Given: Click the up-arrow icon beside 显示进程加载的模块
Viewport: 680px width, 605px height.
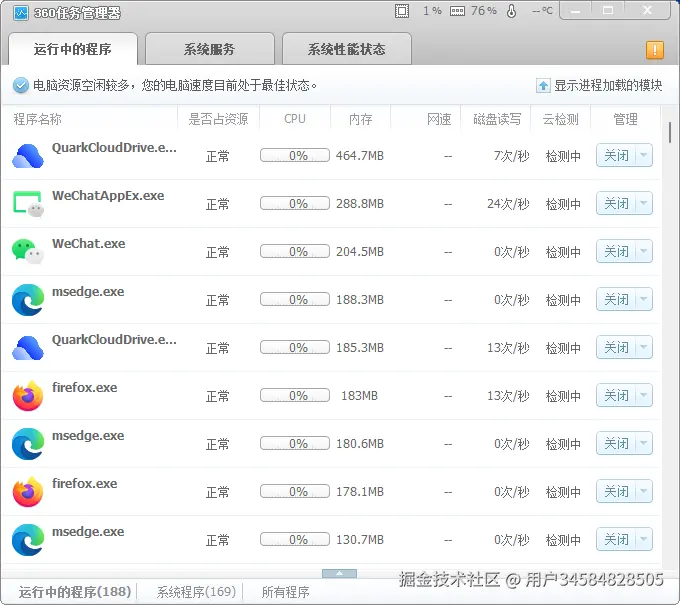Looking at the screenshot, I should click(x=543, y=86).
